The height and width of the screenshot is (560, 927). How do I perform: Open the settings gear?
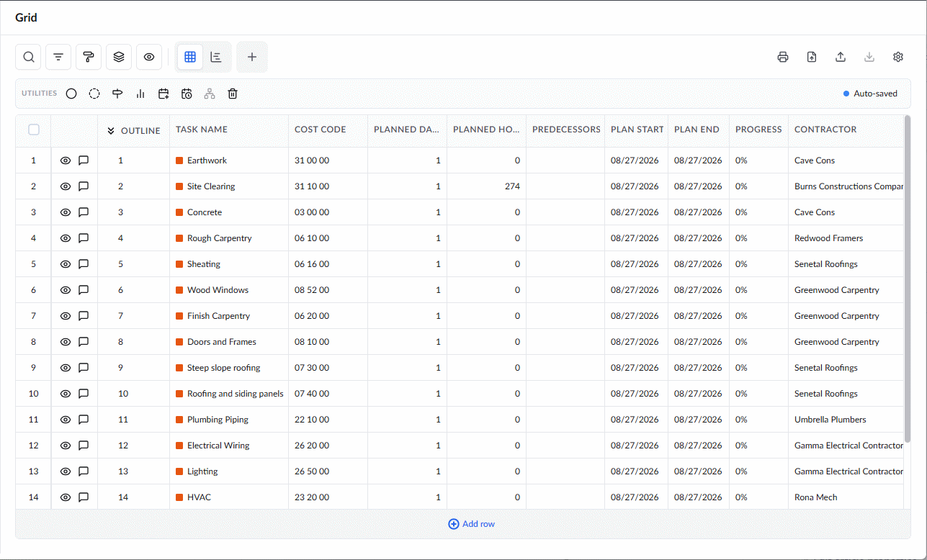(898, 57)
